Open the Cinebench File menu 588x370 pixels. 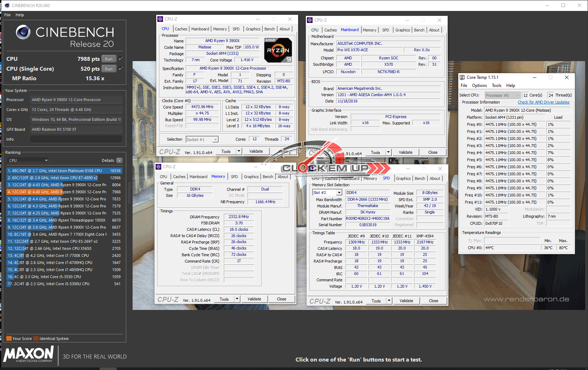pos(7,15)
